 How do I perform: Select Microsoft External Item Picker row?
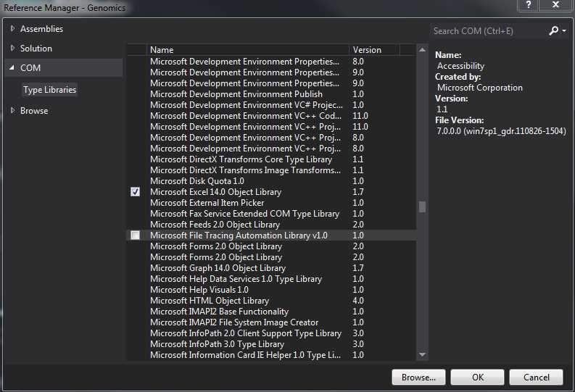tap(271, 203)
